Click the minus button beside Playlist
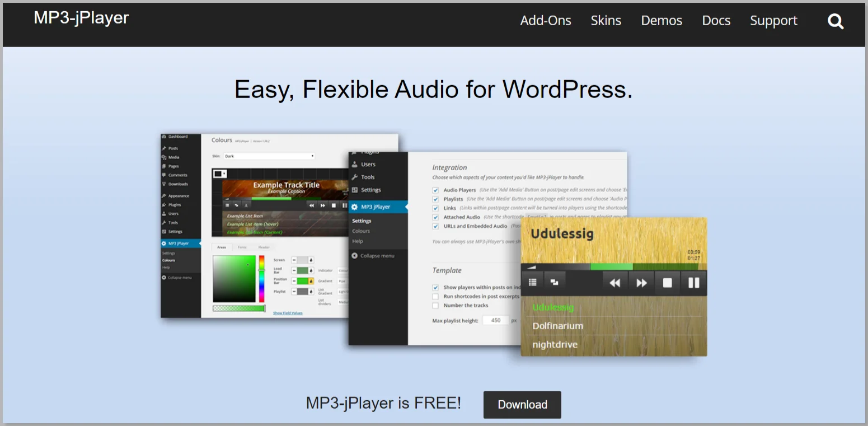Viewport: 868px width, 426px height. click(294, 291)
